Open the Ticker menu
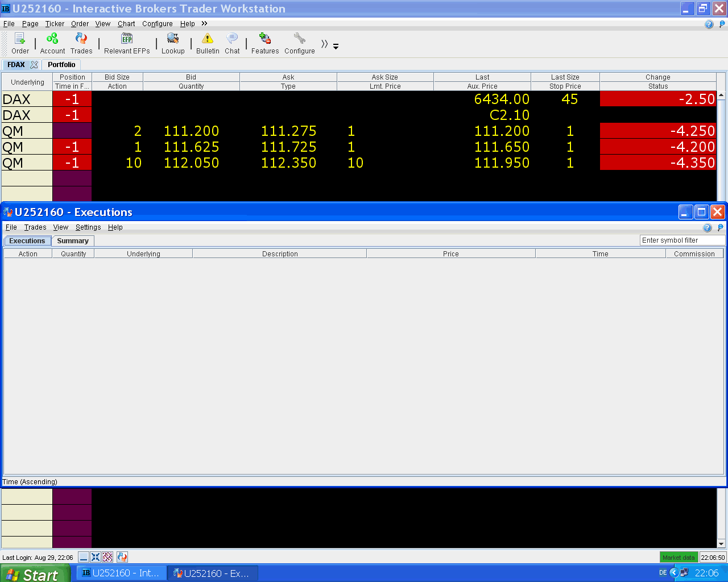The width and height of the screenshot is (728, 582). (55, 24)
